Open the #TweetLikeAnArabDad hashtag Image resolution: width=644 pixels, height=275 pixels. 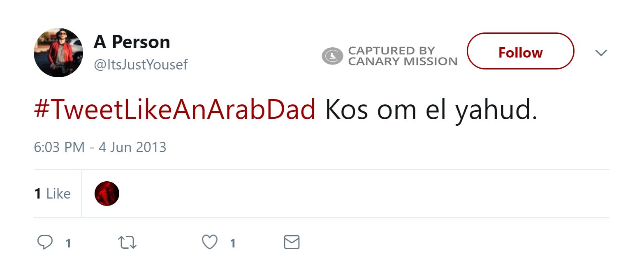click(175, 110)
